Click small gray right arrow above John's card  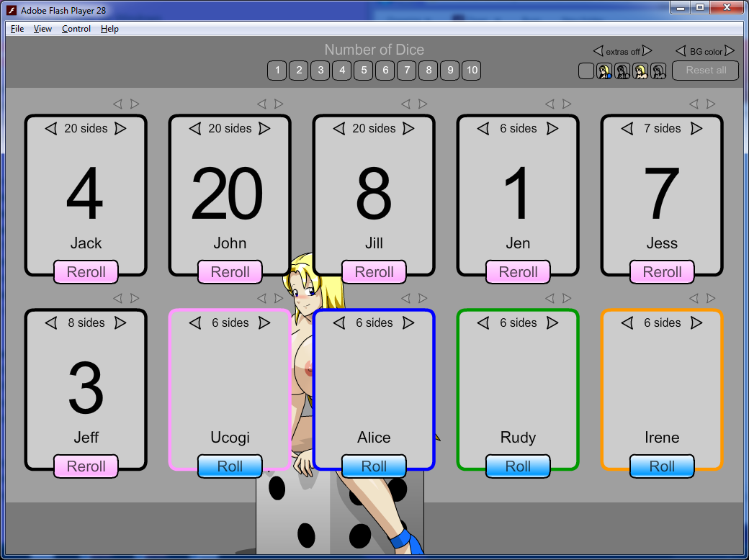(279, 104)
